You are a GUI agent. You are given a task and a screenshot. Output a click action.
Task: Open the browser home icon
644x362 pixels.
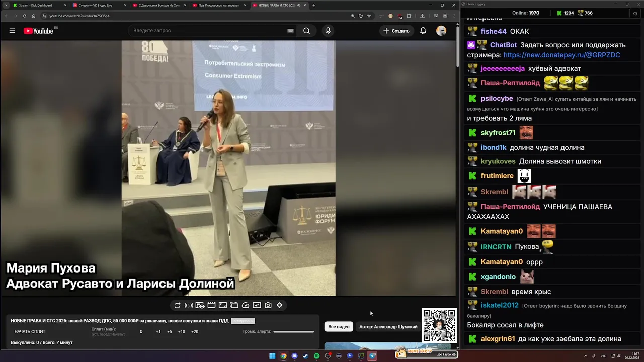click(x=34, y=16)
